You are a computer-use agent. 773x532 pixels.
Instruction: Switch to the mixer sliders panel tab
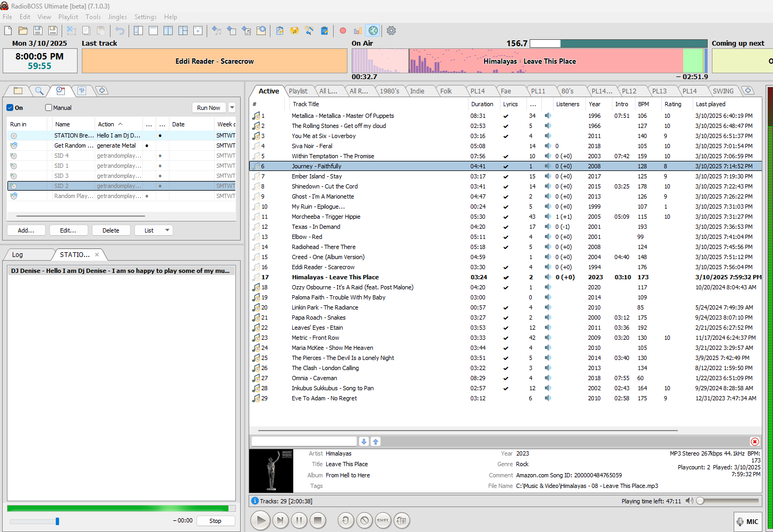(x=81, y=91)
